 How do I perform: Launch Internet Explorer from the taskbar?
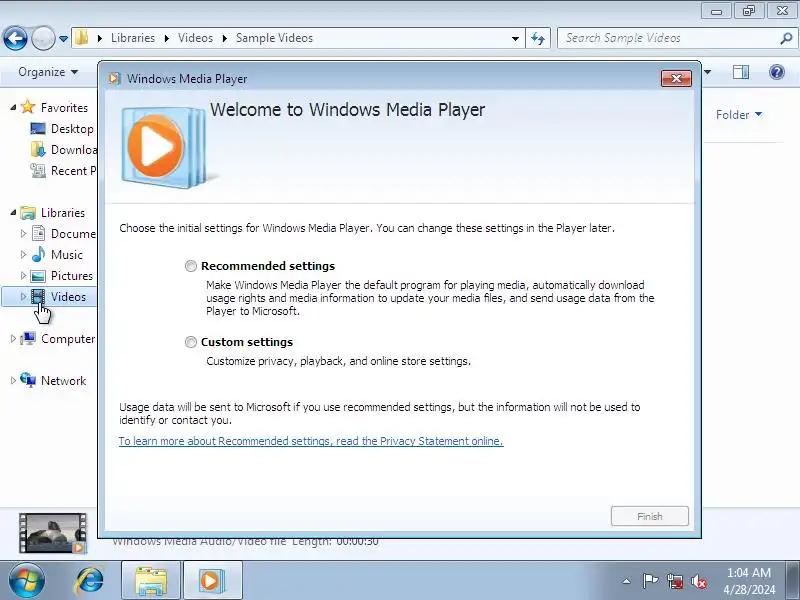[x=90, y=581]
